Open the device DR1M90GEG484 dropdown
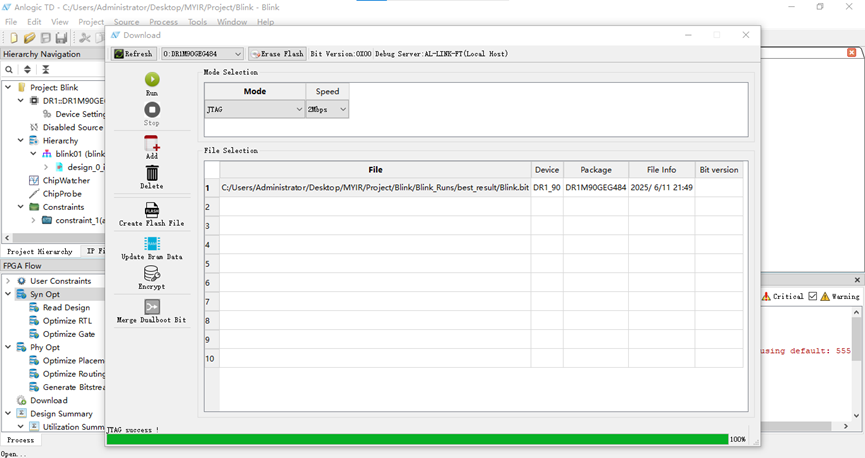This screenshot has width=865, height=458. [x=202, y=54]
